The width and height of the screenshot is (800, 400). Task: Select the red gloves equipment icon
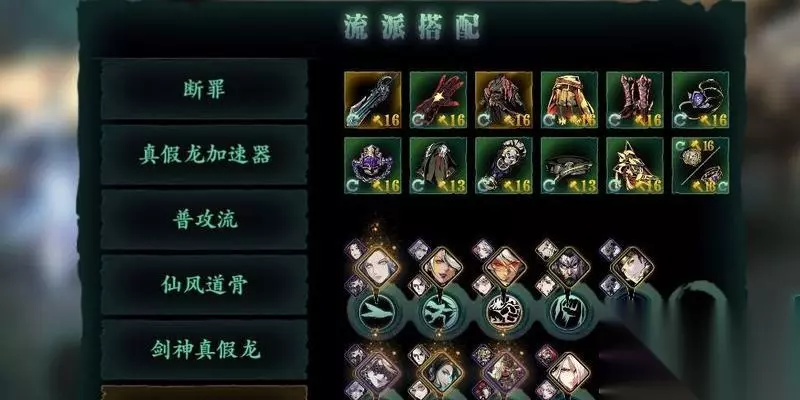coord(438,100)
